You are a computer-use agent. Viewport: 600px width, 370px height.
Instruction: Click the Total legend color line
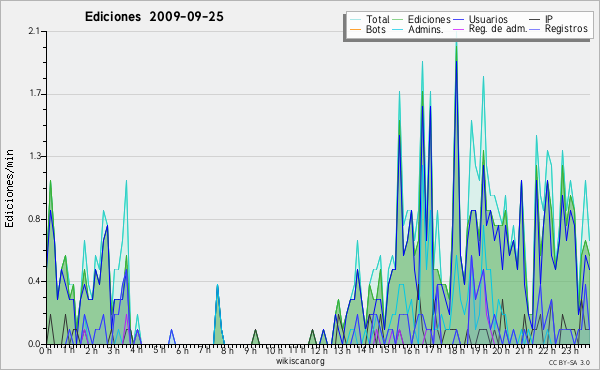pyautogui.click(x=355, y=20)
